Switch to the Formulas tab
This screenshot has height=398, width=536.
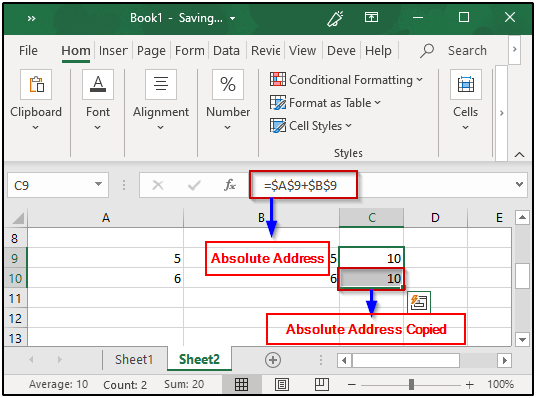(x=190, y=51)
